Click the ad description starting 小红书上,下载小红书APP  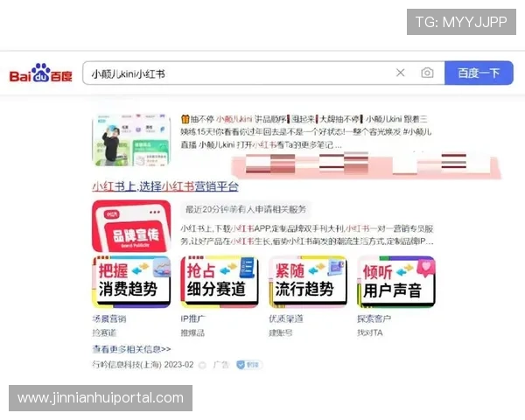coord(307,234)
